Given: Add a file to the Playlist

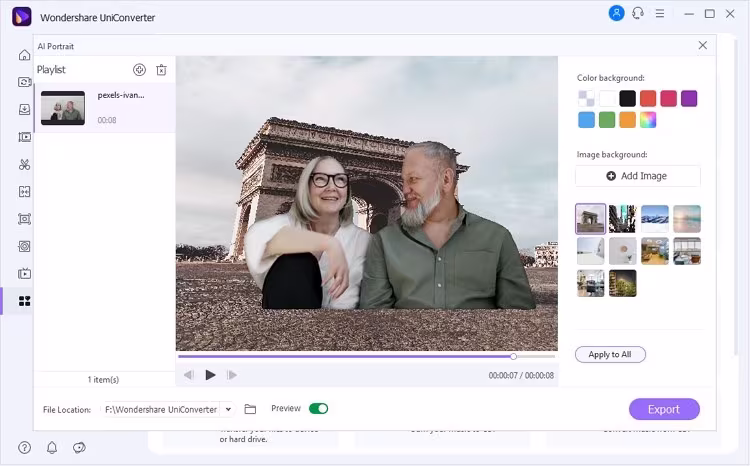Looking at the screenshot, I should tap(139, 70).
